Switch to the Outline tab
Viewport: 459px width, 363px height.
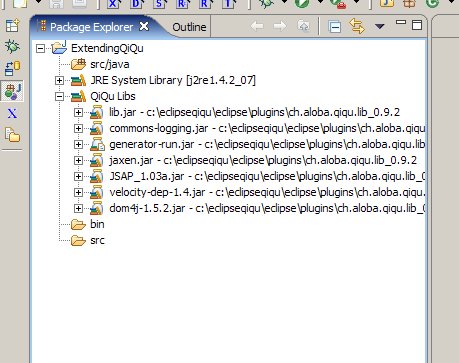[189, 27]
